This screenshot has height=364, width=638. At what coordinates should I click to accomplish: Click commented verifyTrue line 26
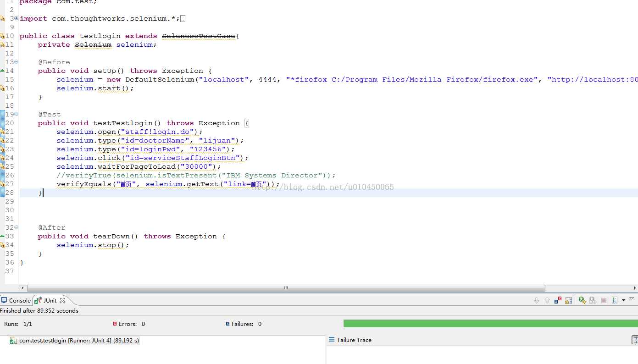196,175
